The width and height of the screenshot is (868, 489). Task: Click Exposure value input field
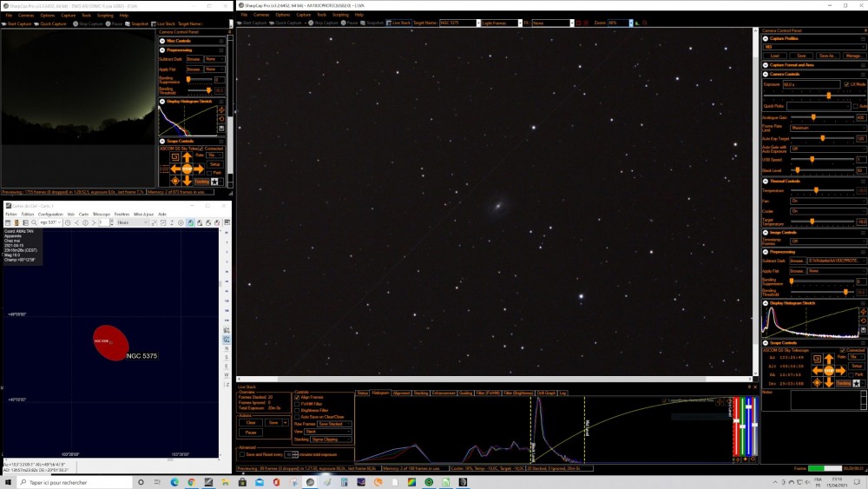tap(811, 85)
